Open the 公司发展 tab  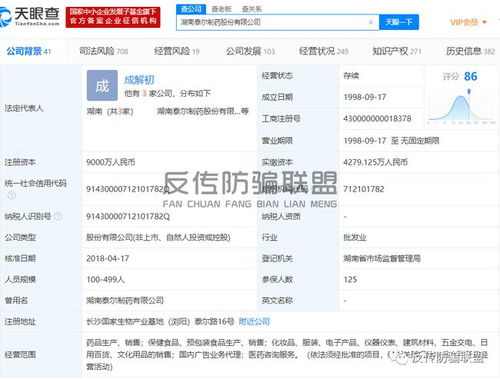point(250,51)
